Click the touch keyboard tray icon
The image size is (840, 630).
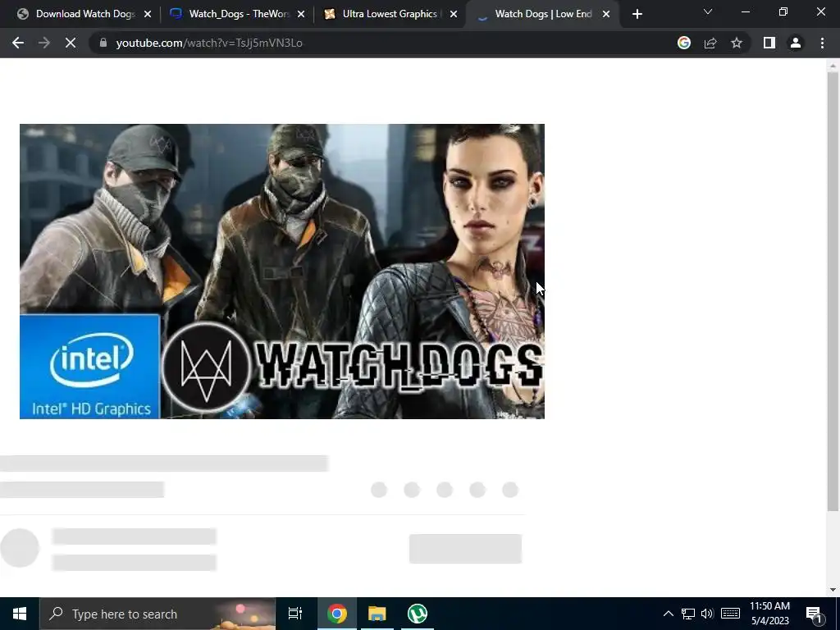pyautogui.click(x=730, y=614)
